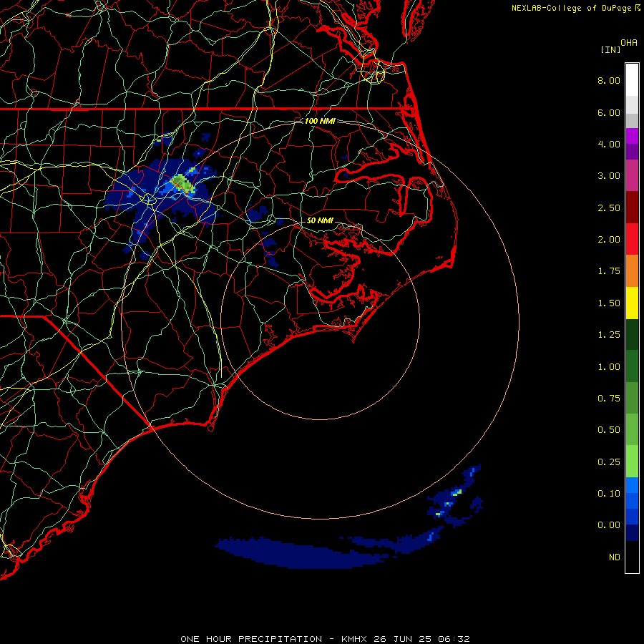
Task: Click the 8.00 legend value
Action: tap(609, 80)
